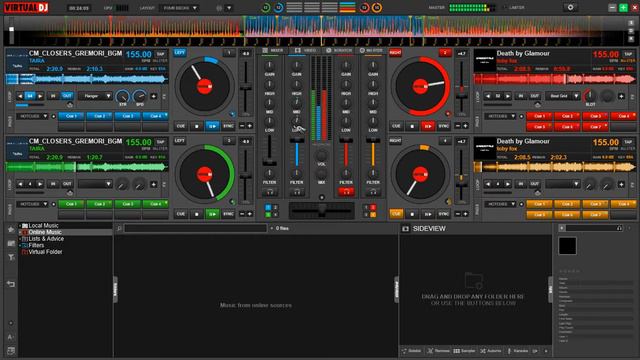Click the red headphone PFL button on mixer channel 2

[346, 191]
